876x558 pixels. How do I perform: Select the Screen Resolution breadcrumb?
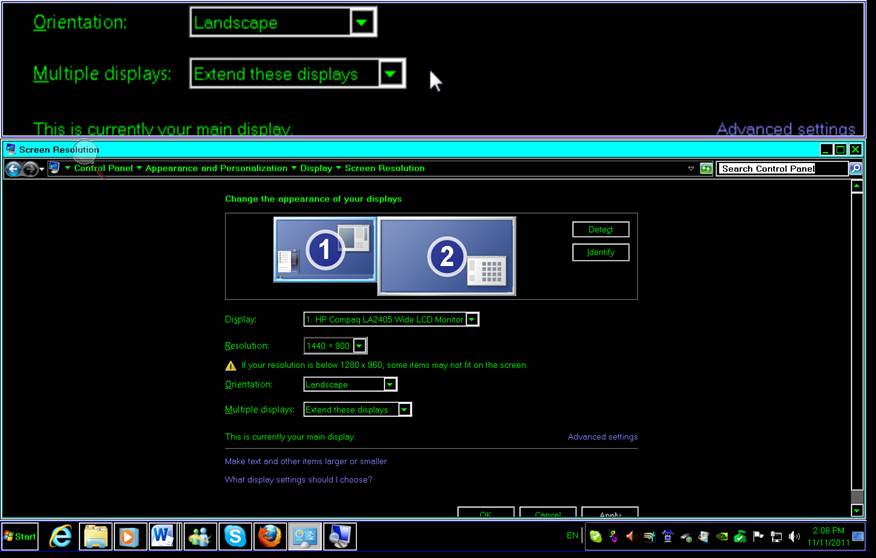click(384, 168)
